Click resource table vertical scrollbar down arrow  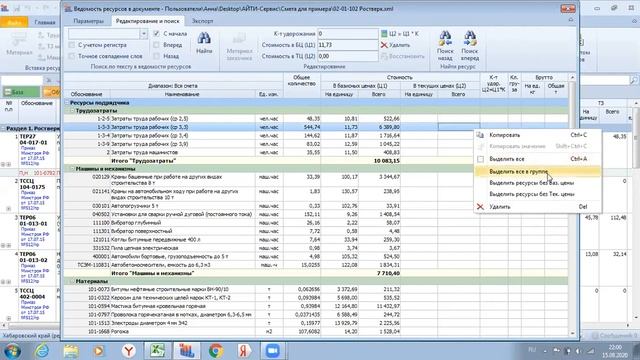click(572, 333)
